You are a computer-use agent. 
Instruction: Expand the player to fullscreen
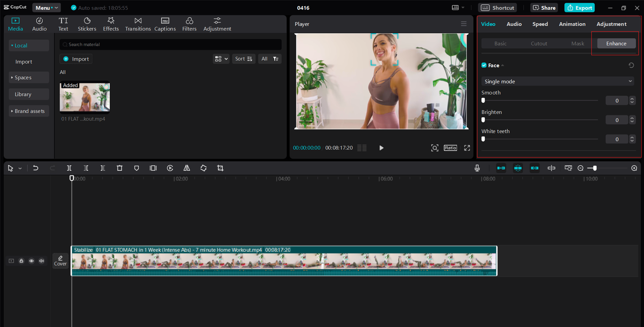coord(467,148)
